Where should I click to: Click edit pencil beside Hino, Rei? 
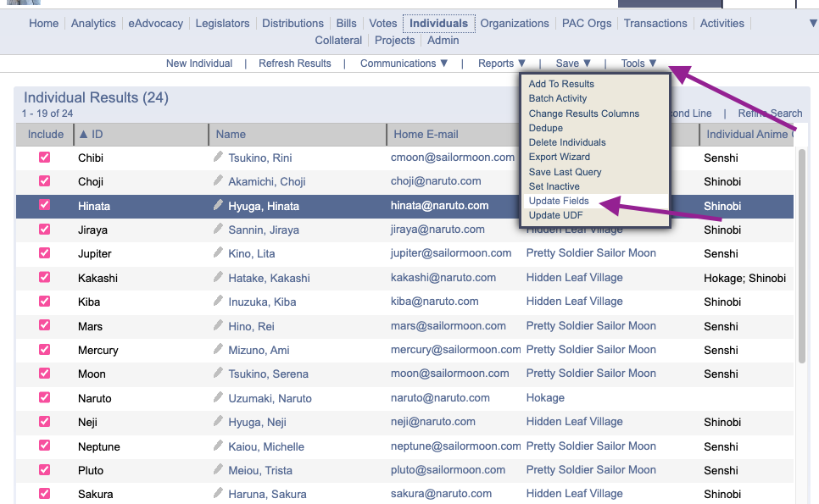click(x=218, y=325)
